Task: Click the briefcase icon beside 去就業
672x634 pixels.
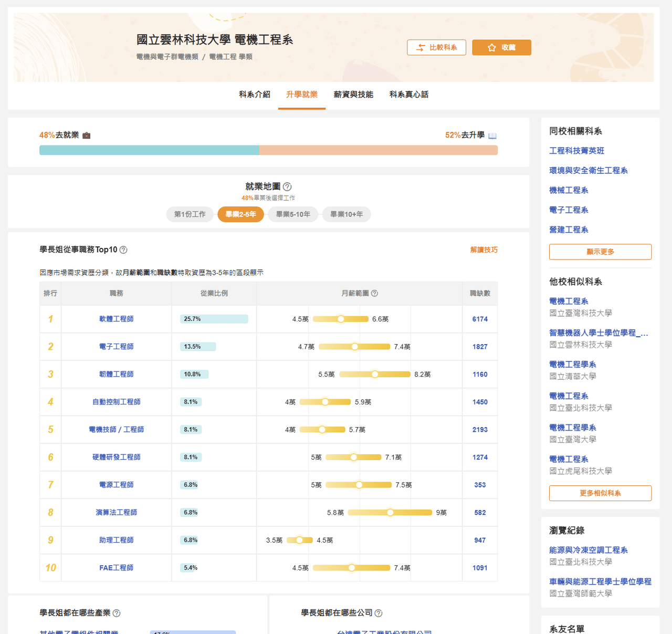Action: tap(87, 136)
